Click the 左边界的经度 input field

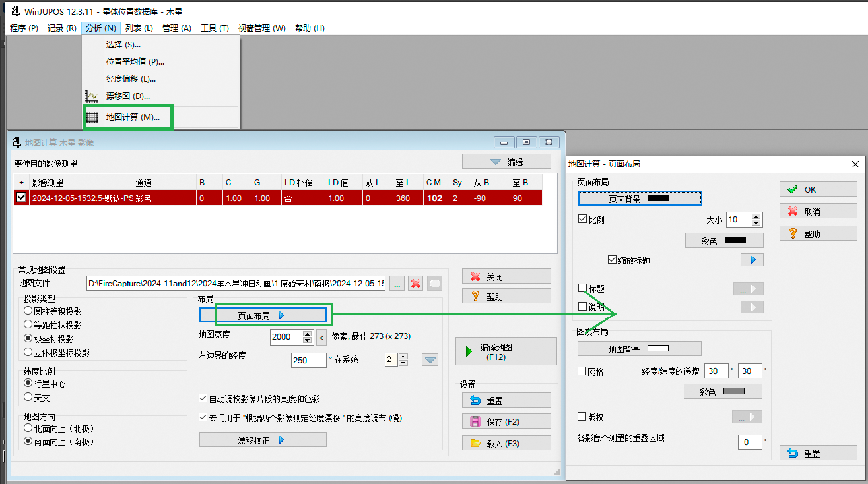click(308, 360)
